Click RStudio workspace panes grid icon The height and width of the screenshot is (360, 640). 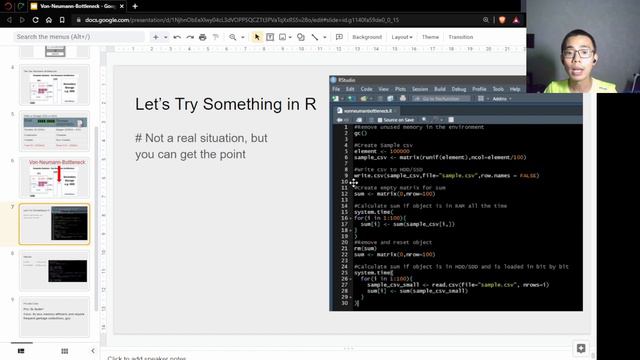tap(481, 99)
